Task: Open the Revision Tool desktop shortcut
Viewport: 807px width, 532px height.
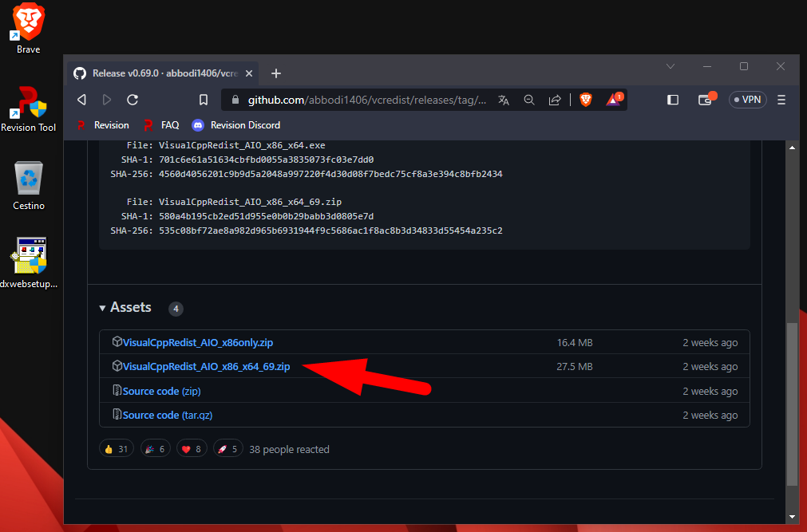Action: tap(28, 109)
